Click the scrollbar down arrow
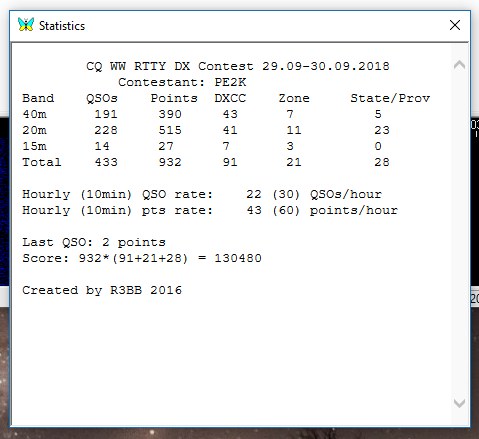This screenshot has height=439, width=479. coord(459,403)
